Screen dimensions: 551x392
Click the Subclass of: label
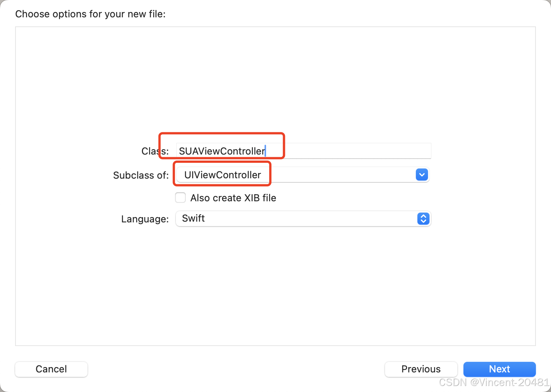(x=141, y=175)
